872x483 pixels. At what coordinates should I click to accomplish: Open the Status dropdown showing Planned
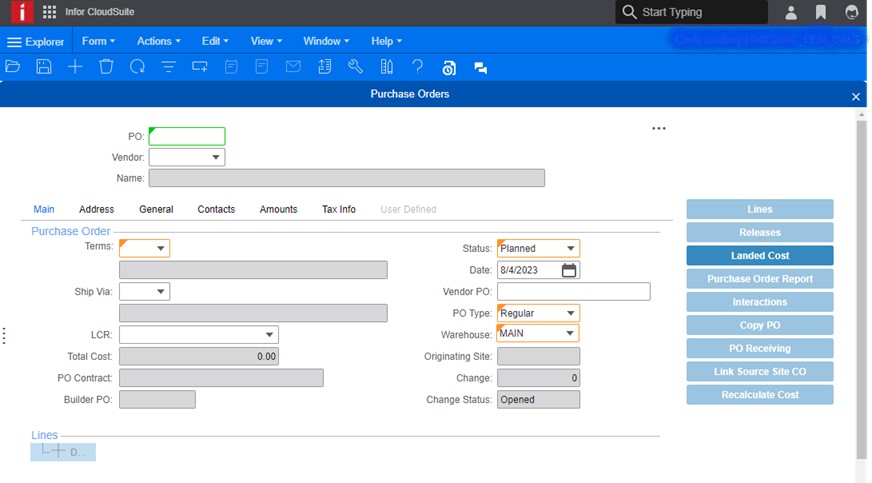[x=571, y=248]
